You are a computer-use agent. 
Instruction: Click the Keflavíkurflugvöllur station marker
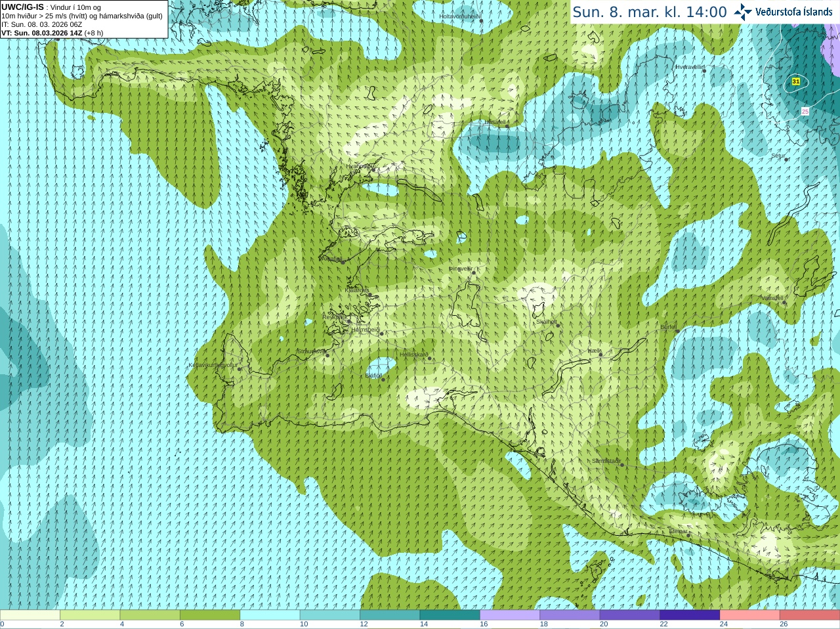tap(240, 368)
